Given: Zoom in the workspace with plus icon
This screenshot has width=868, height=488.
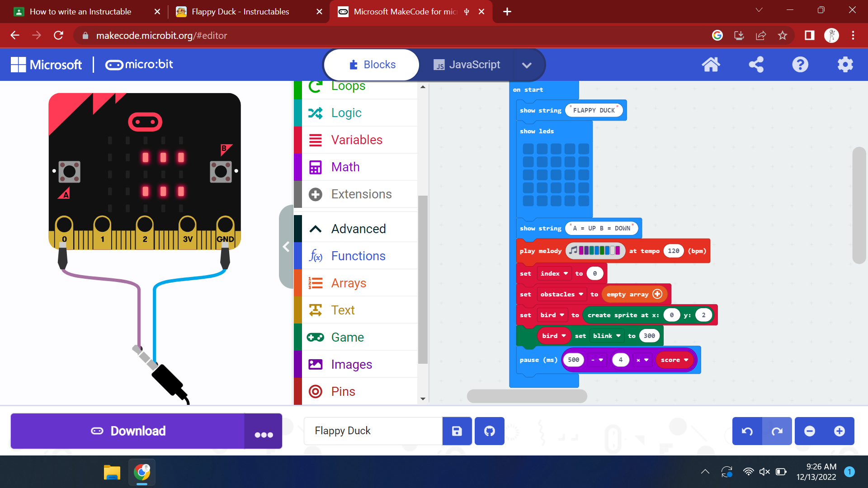Looking at the screenshot, I should click(839, 431).
